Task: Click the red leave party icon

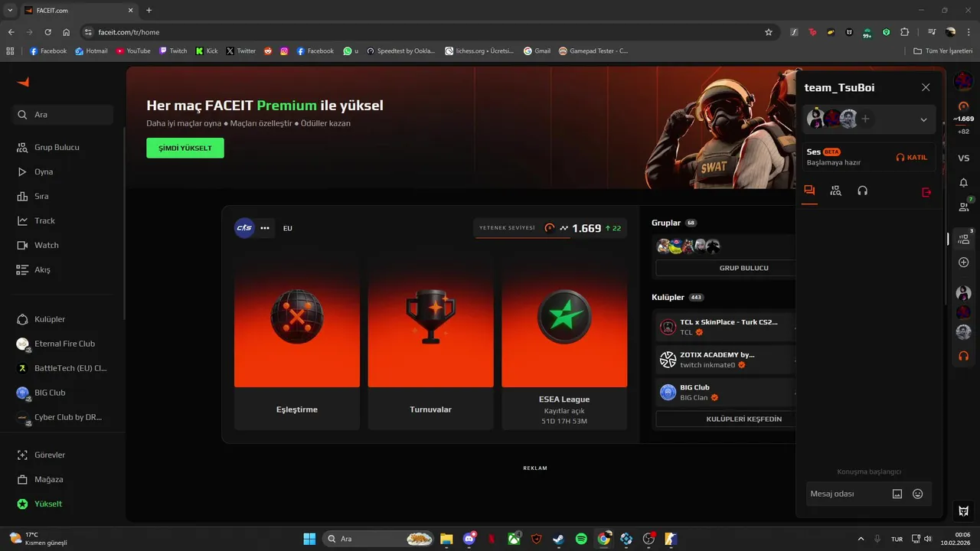Action: (x=926, y=192)
